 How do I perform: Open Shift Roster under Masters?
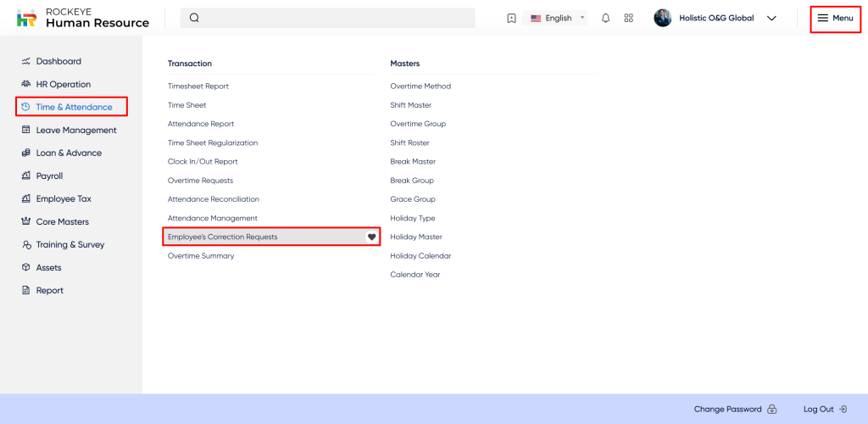(409, 143)
